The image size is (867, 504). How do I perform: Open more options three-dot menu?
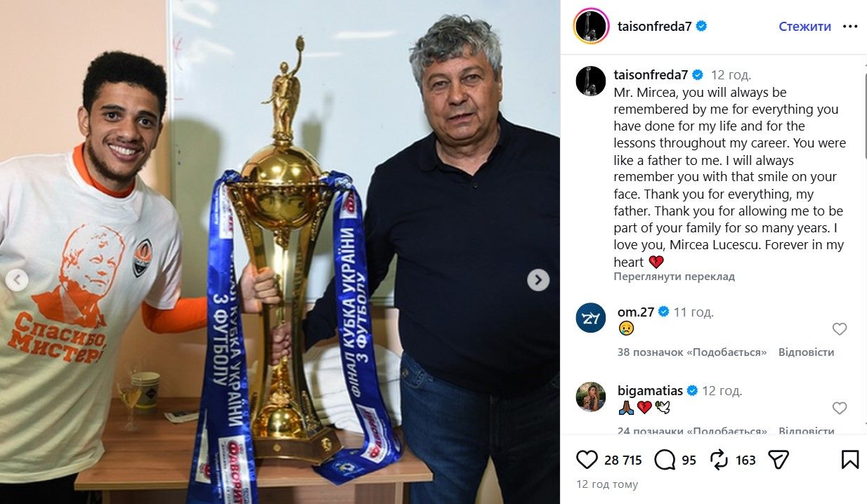pyautogui.click(x=850, y=27)
